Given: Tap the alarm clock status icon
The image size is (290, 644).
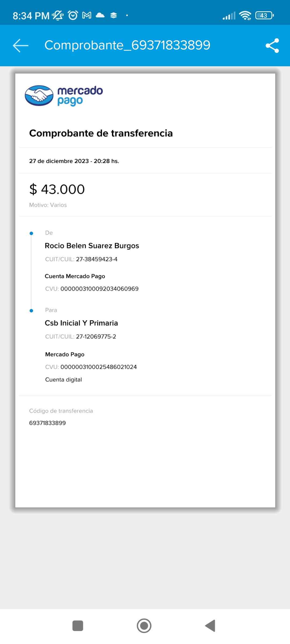Looking at the screenshot, I should pyautogui.click(x=73, y=15).
